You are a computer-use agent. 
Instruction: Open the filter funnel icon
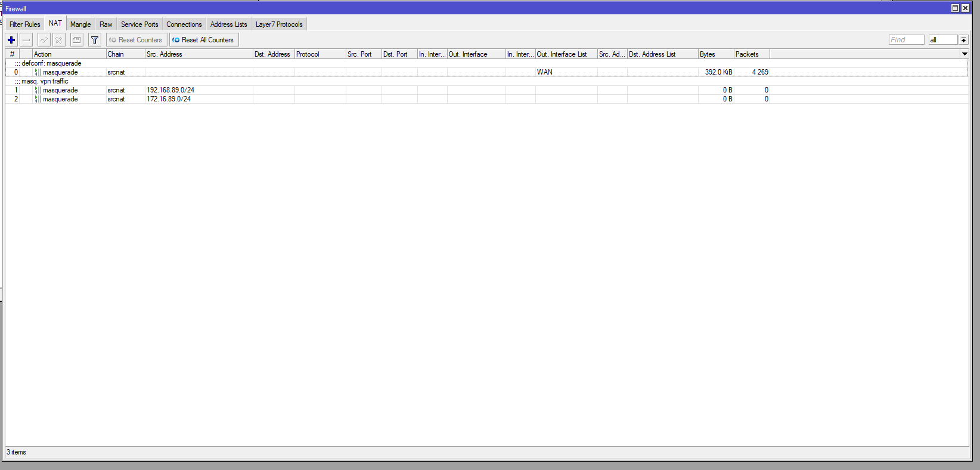pyautogui.click(x=95, y=40)
